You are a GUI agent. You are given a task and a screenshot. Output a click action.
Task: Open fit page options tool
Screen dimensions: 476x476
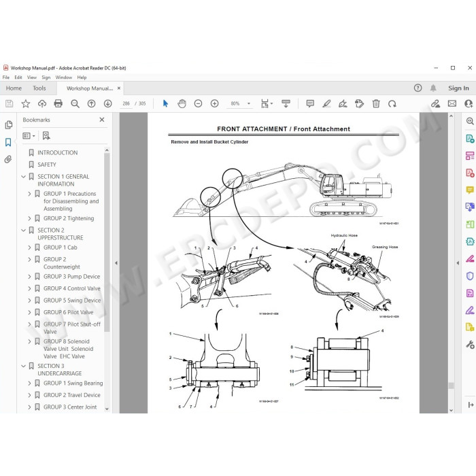coord(267,104)
